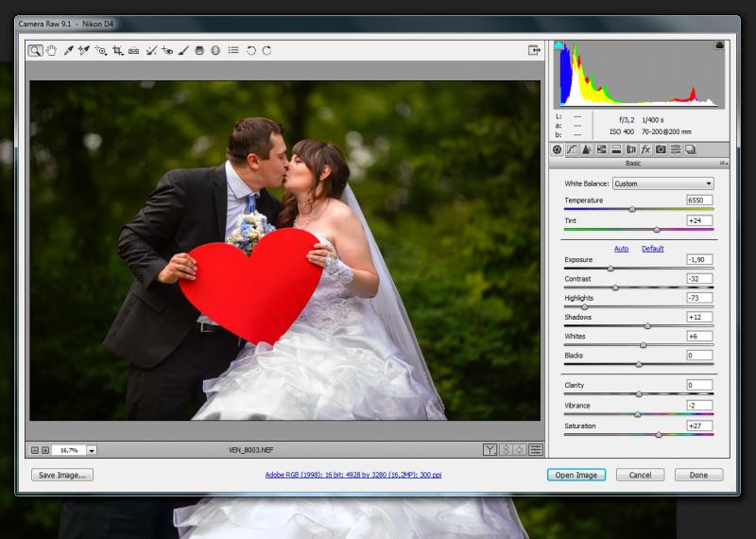Screen dimensions: 756x539
Task: Click the Exposure slider handle
Action: [610, 269]
